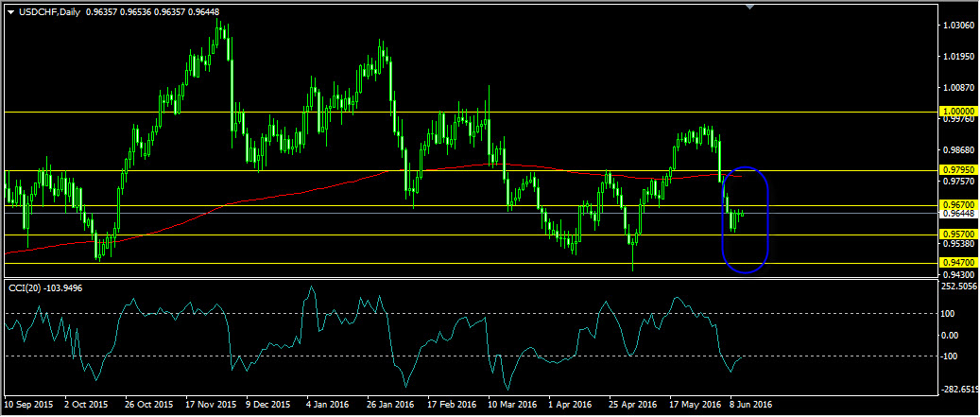
Task: Select the yellow 0.96700 level label
Action: [x=958, y=204]
